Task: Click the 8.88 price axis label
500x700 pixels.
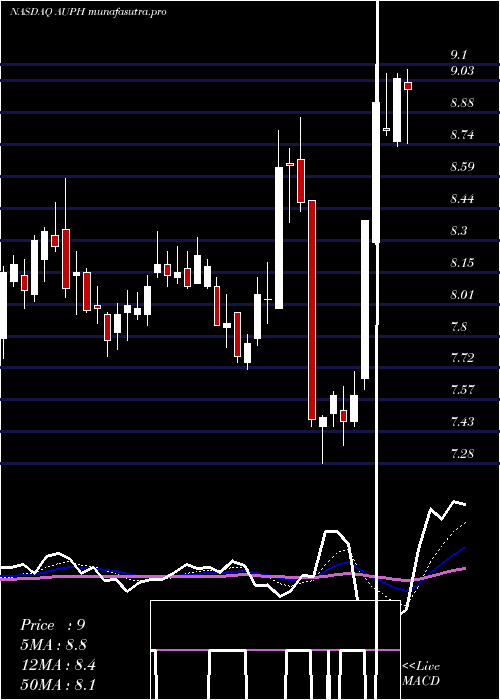Action: pyautogui.click(x=462, y=103)
